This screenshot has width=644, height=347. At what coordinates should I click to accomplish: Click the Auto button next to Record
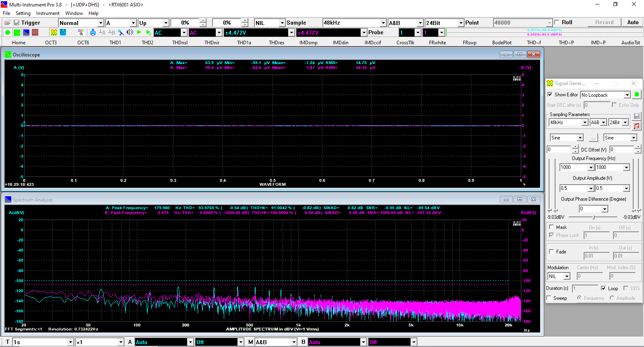pos(633,23)
